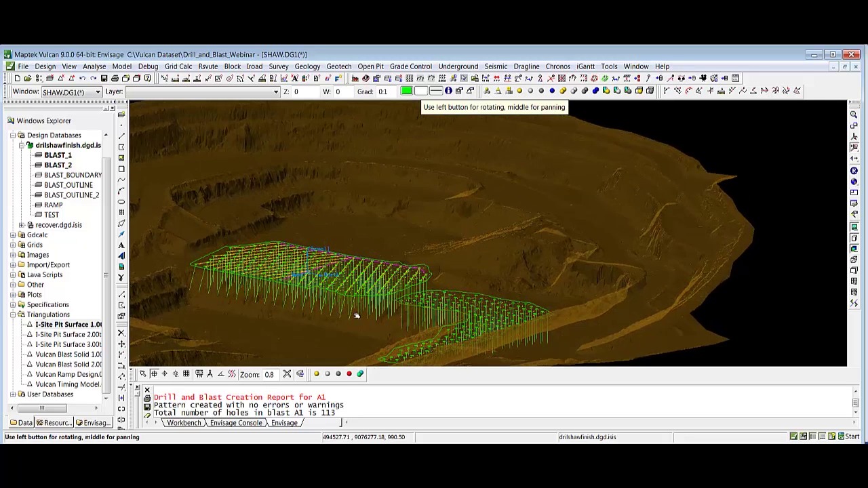868x488 pixels.
Task: Open the Window dropdown showing SHAW.DG1(*)
Action: tap(71, 92)
